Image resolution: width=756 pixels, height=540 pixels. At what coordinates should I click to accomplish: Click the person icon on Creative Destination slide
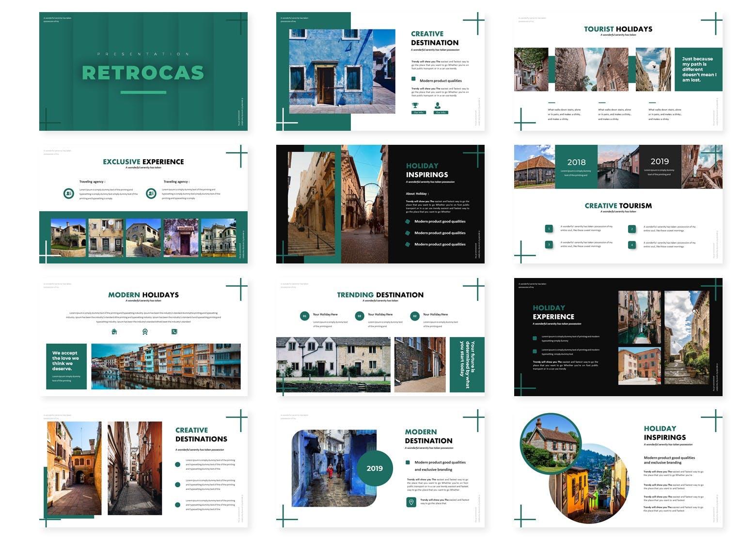(438, 105)
